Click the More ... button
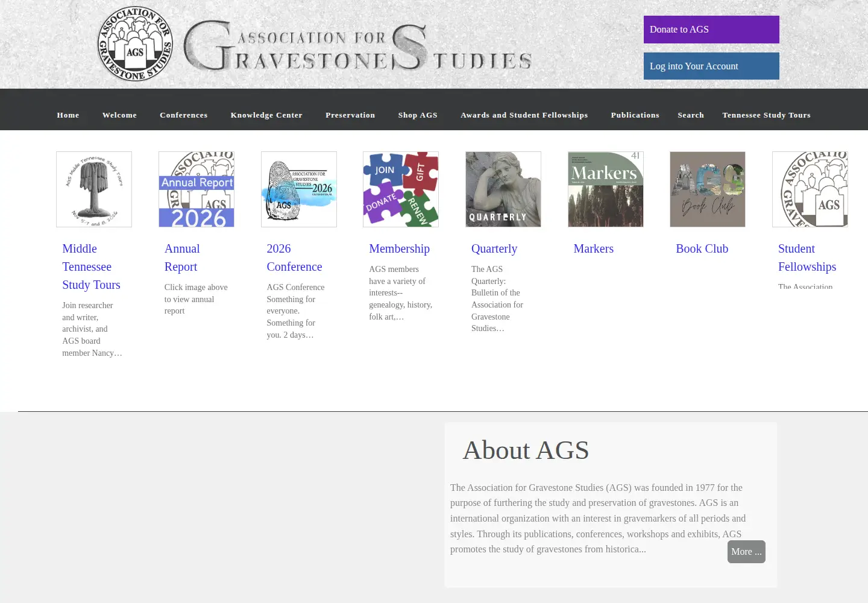The width and height of the screenshot is (868, 603). click(x=746, y=552)
